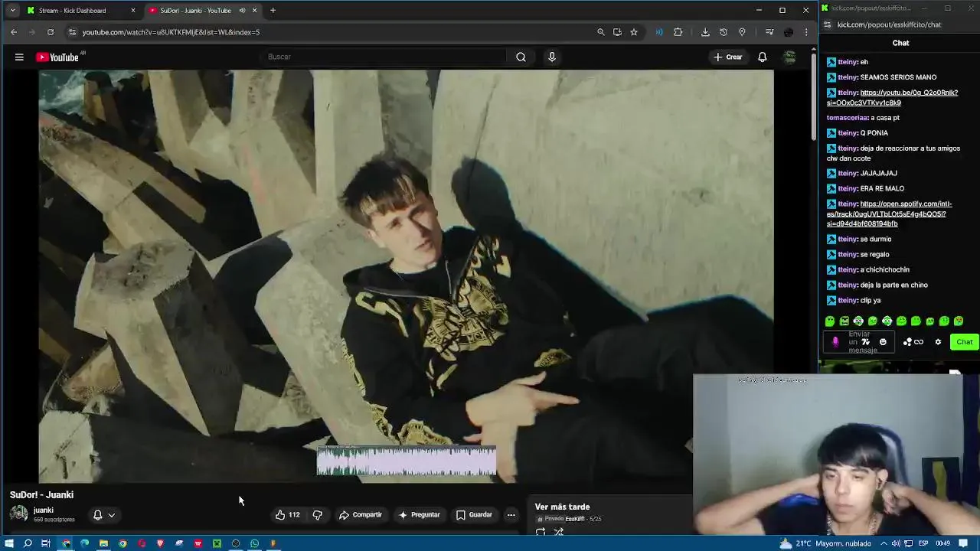
Task: Open browser three-dot settings menu
Action: tap(806, 32)
